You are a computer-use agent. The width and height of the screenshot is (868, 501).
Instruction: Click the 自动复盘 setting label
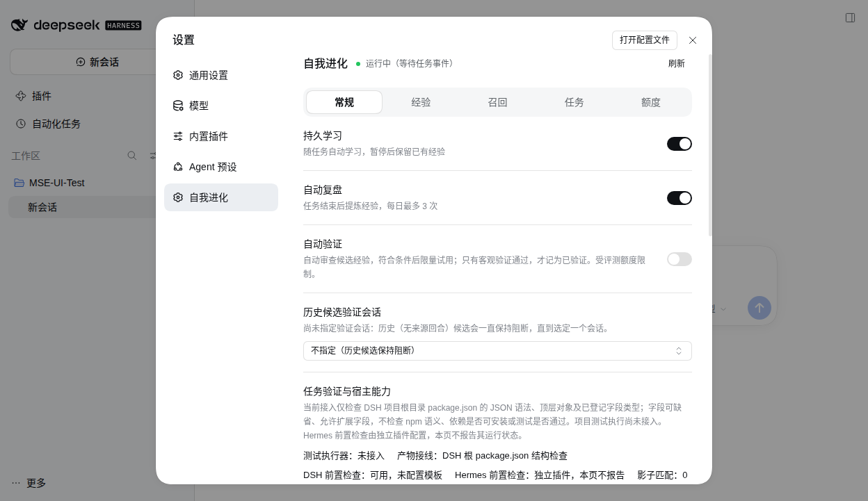tap(323, 190)
